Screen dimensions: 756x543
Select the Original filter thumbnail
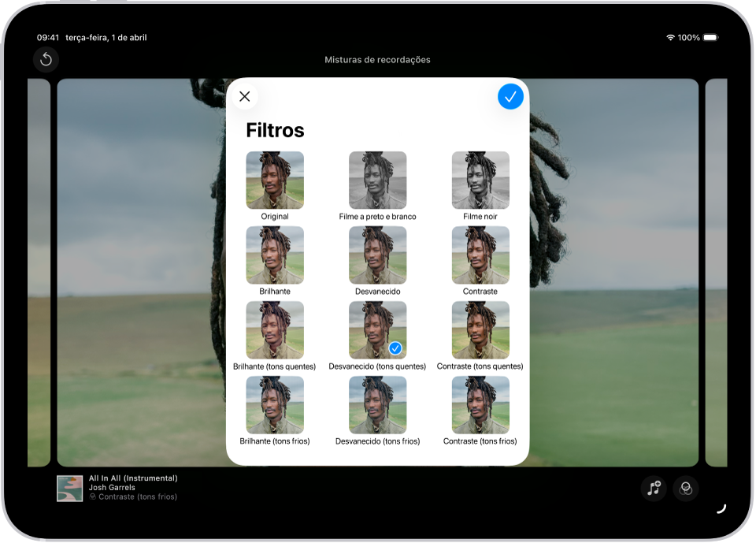(x=275, y=180)
